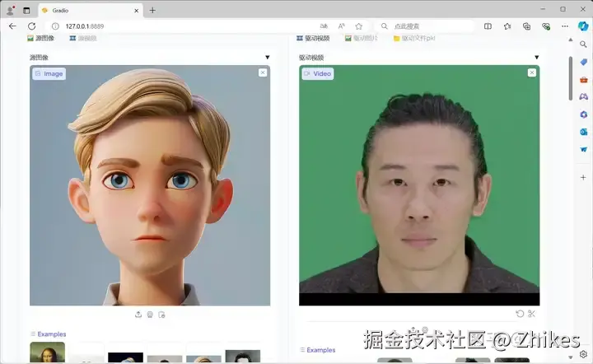
Task: Click the clipboard paste icon below the source image
Action: point(162,315)
